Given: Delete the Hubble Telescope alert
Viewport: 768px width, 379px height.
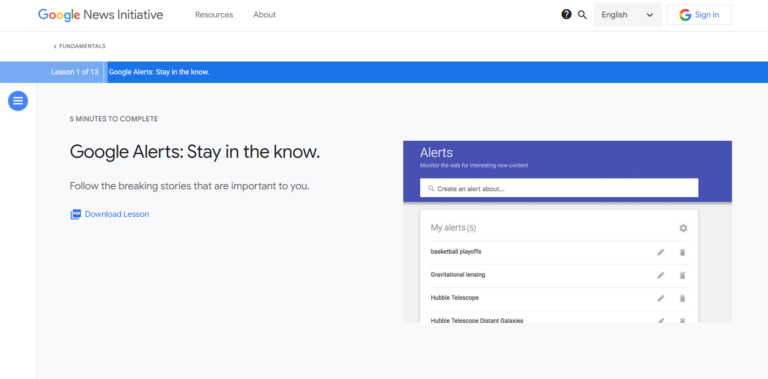Looking at the screenshot, I should click(x=682, y=298).
